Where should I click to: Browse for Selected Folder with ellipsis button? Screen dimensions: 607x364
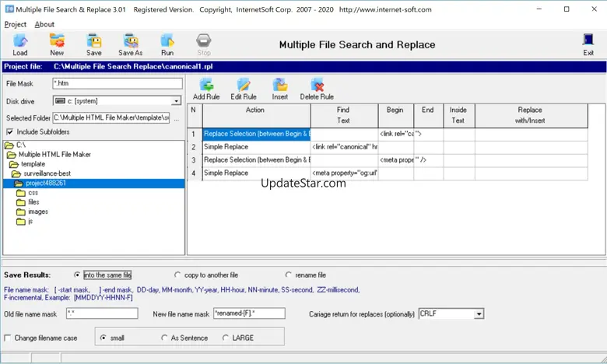[x=177, y=119]
